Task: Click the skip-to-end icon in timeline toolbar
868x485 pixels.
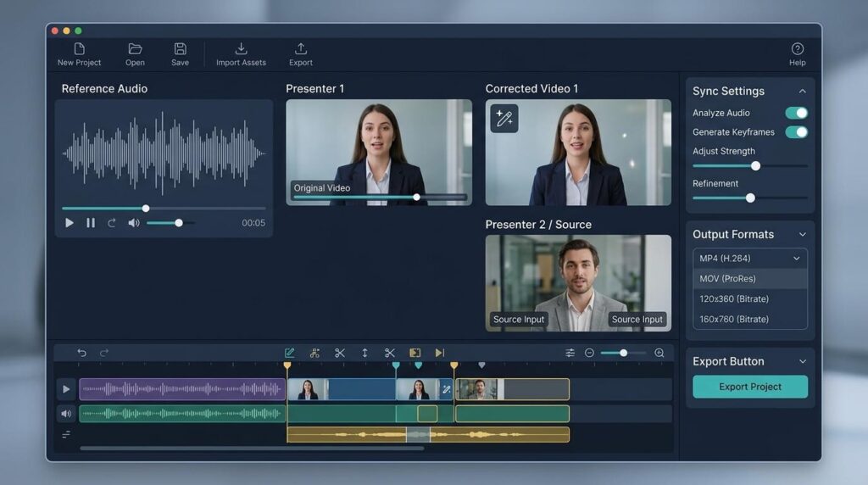Action: (x=439, y=353)
